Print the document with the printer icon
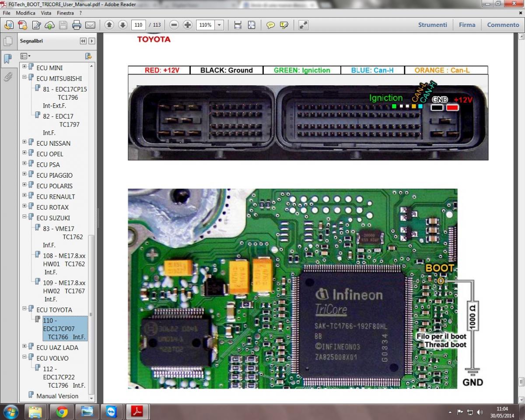Viewport: 525px width, 420px height. (77, 25)
